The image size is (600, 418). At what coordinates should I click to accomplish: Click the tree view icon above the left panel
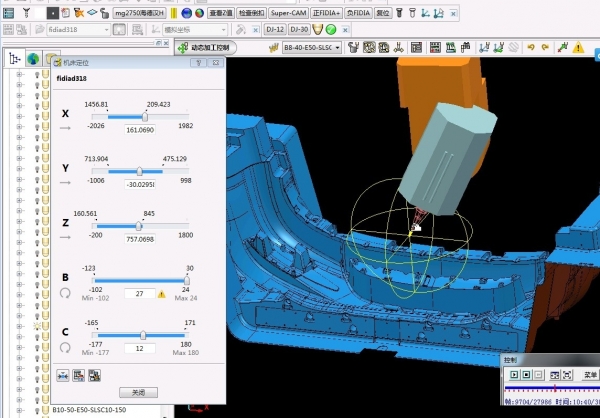point(13,59)
